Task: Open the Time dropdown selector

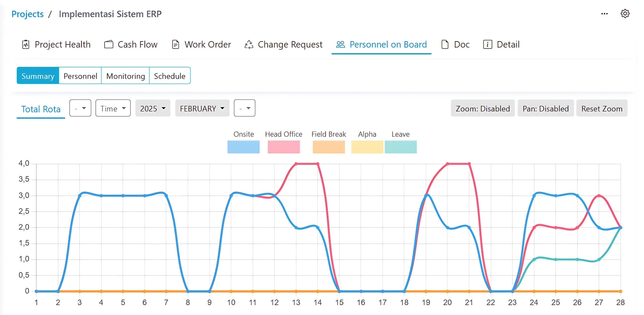Action: coord(113,108)
